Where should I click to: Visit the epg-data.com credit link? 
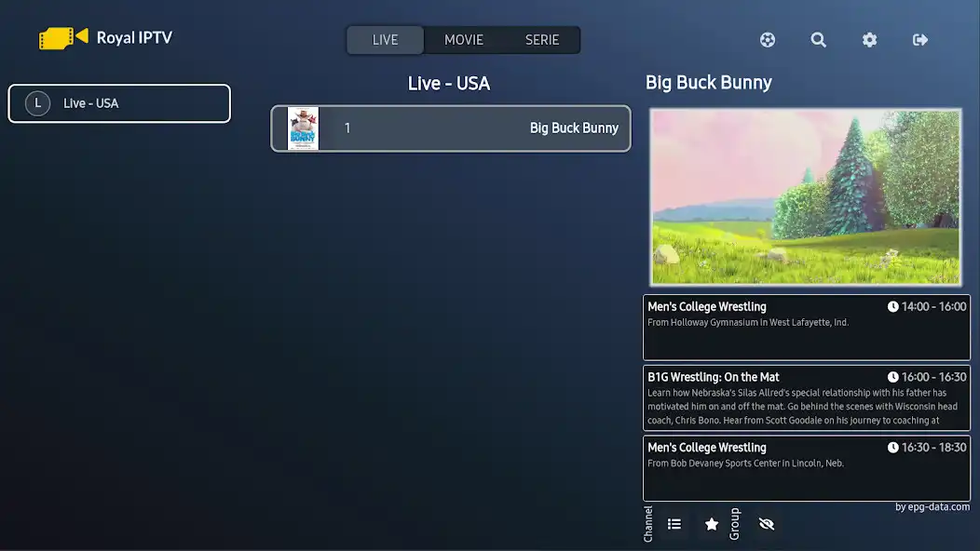(x=933, y=506)
